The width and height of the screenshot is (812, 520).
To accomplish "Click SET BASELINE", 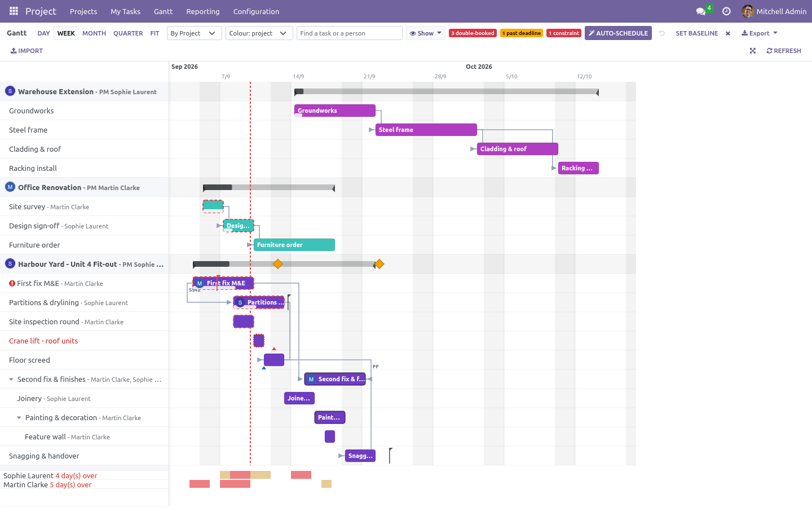I will [x=697, y=33].
